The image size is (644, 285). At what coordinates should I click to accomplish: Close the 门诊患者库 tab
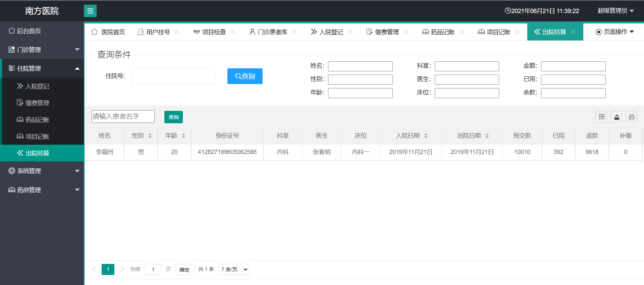pos(294,32)
